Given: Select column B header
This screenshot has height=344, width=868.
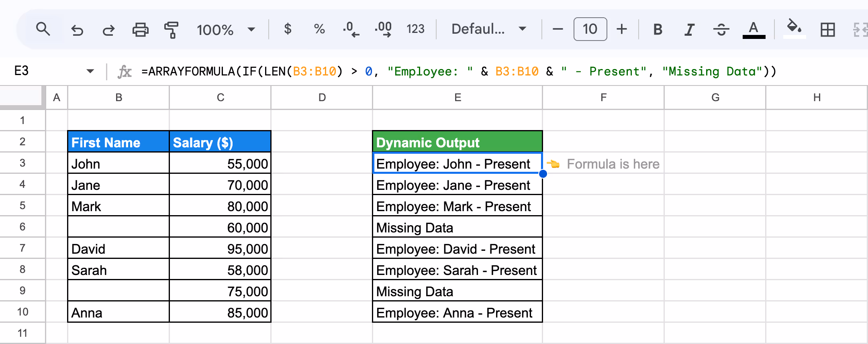Looking at the screenshot, I should [118, 98].
